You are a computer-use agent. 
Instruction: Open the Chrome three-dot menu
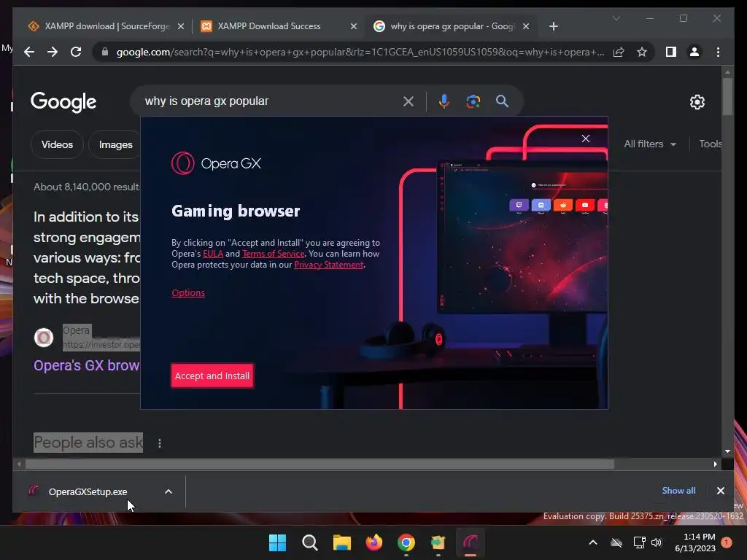[718, 52]
